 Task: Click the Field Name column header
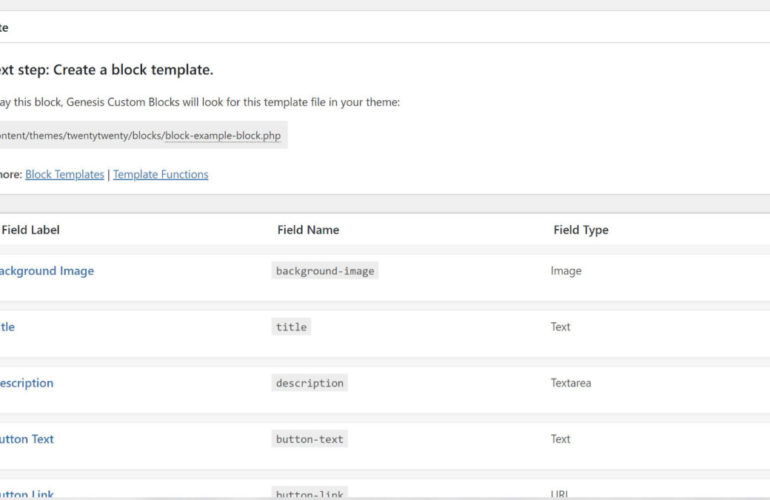pos(308,230)
